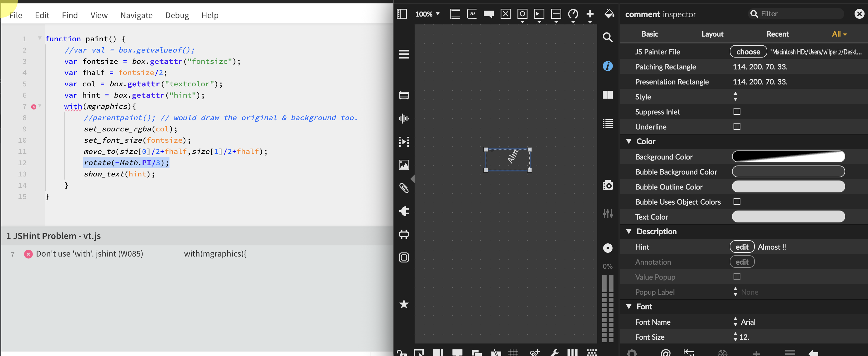
Task: Open the Background Color gradient swatch
Action: 788,156
